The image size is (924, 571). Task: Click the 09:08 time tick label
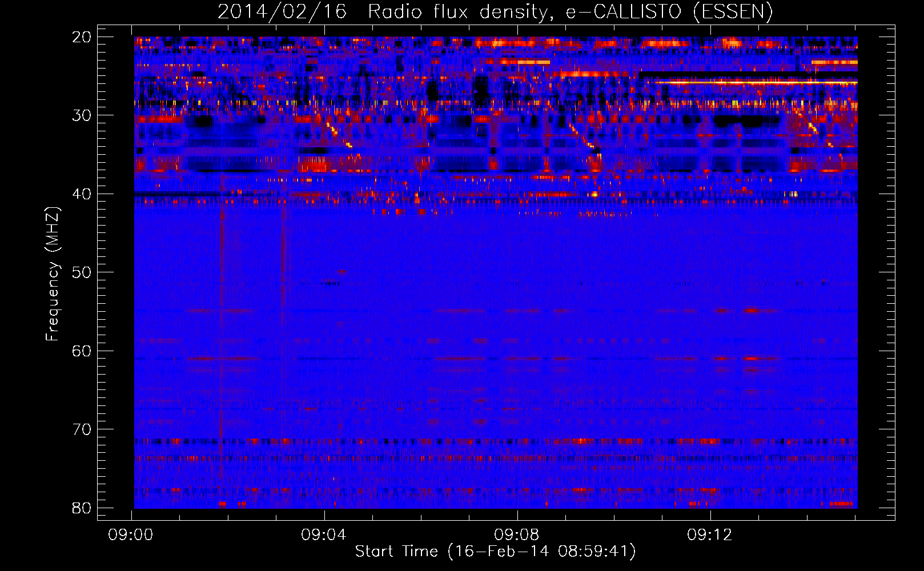[x=517, y=535]
